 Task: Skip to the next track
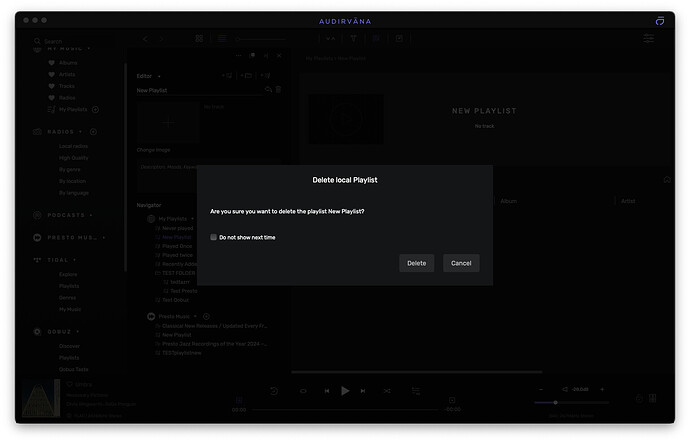click(363, 391)
